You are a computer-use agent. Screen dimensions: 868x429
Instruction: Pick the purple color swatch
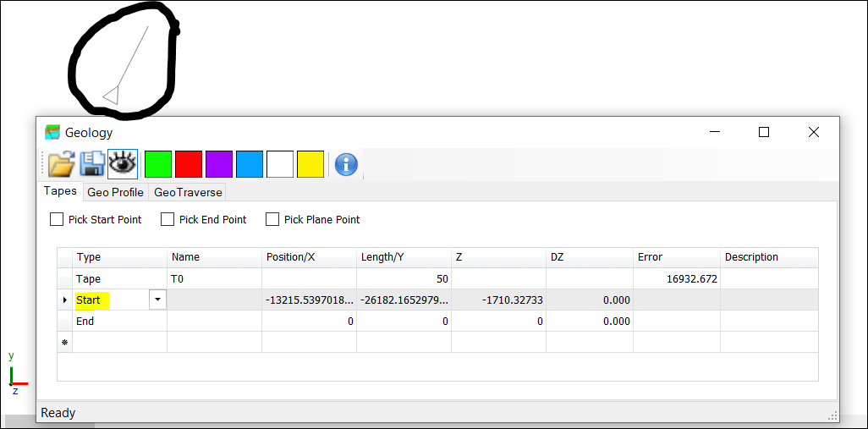[219, 164]
